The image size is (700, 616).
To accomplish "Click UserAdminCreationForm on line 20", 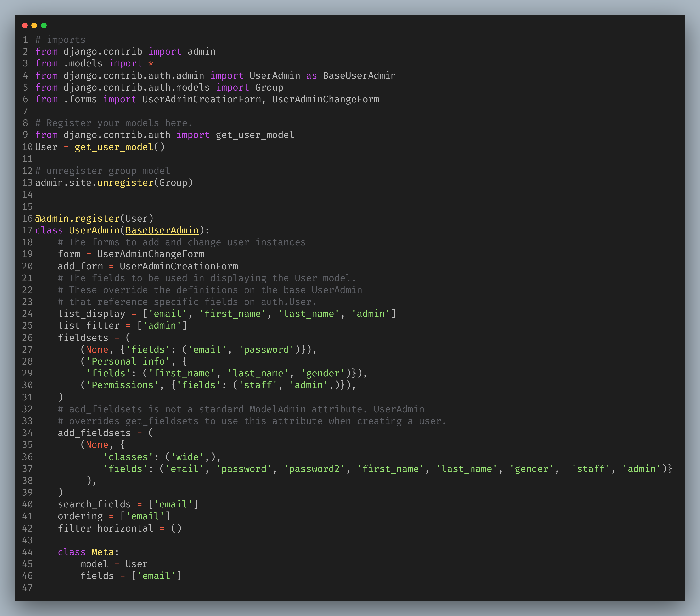I will pos(179,266).
